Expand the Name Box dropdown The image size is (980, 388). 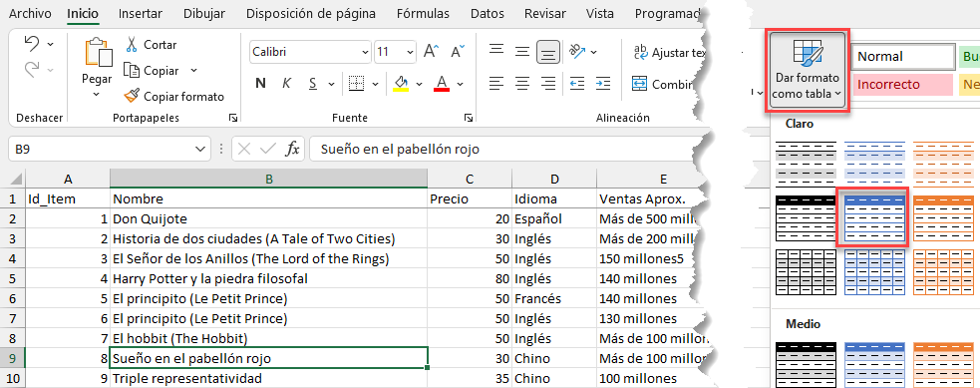click(200, 150)
